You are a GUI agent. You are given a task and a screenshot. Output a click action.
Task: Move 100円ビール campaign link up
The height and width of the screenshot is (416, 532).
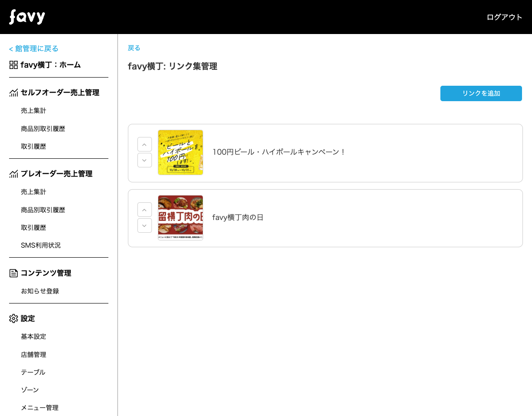(145, 145)
